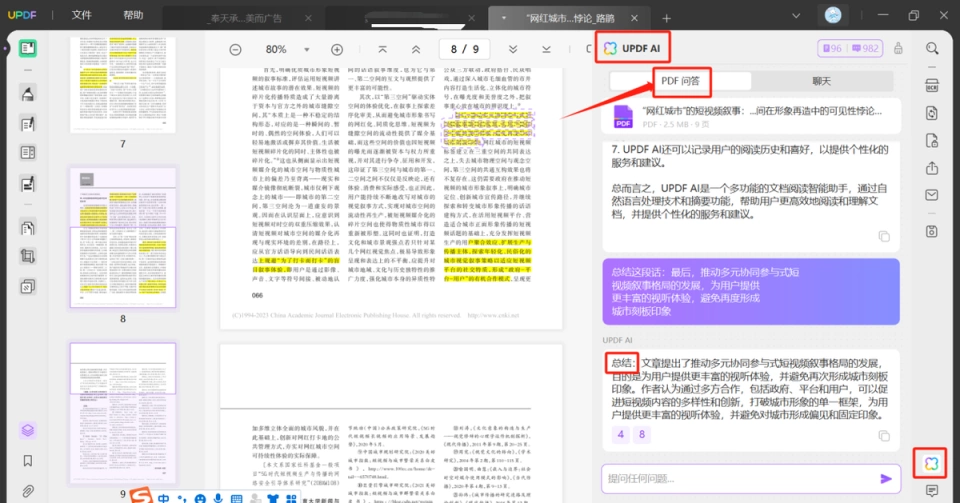This screenshot has height=503, width=960.
Task: Select the highlighter comment tool
Action: point(28,94)
